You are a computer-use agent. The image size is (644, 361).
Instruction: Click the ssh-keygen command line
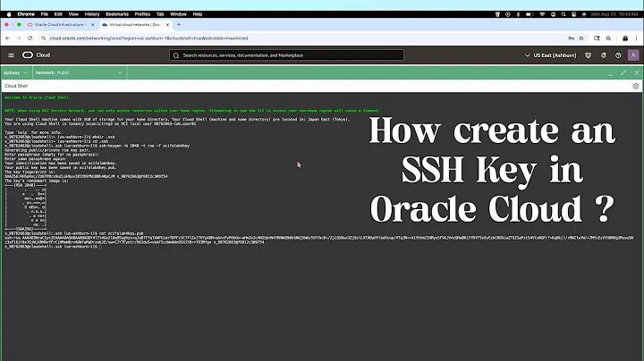[97, 146]
